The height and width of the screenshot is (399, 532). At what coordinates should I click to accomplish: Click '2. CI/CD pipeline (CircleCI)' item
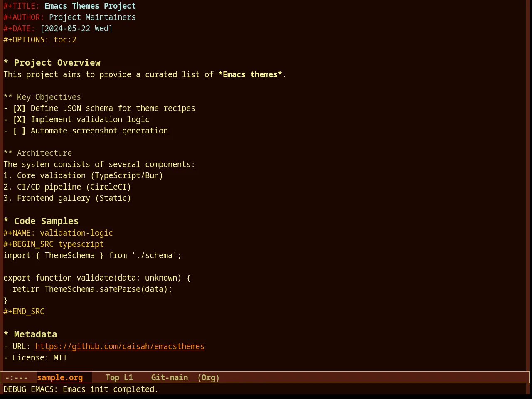point(67,187)
